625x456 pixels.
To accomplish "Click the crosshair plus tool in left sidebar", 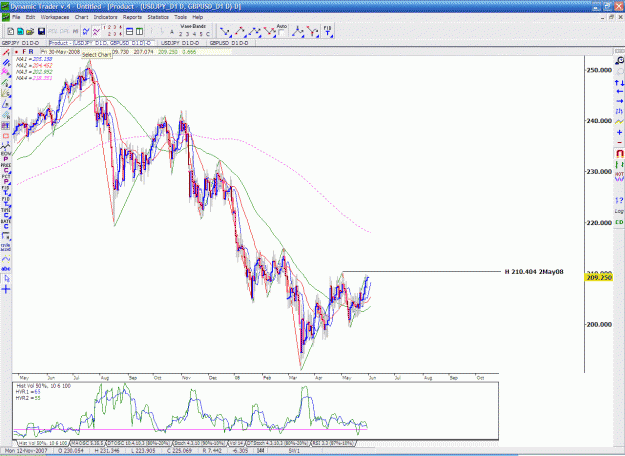I will tap(6, 289).
